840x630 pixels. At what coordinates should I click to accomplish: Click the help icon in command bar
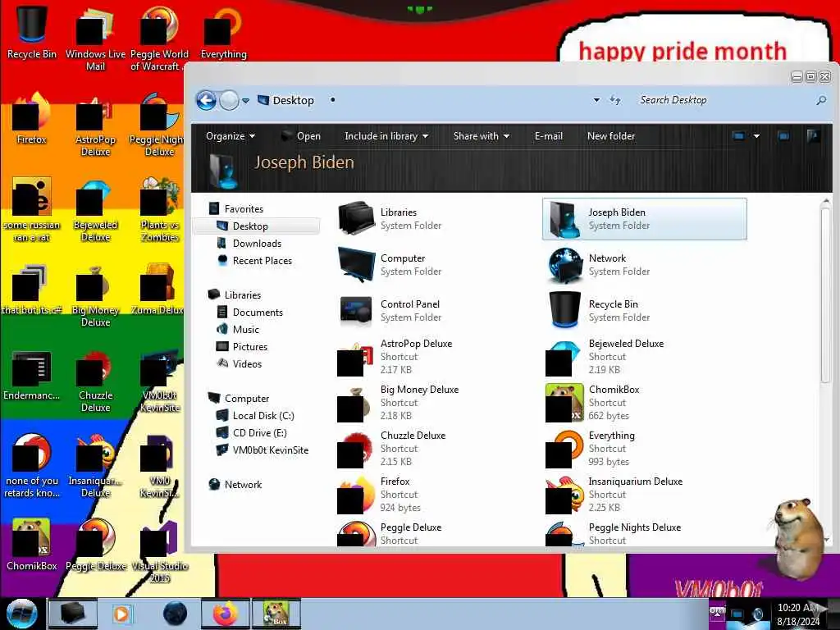(813, 136)
